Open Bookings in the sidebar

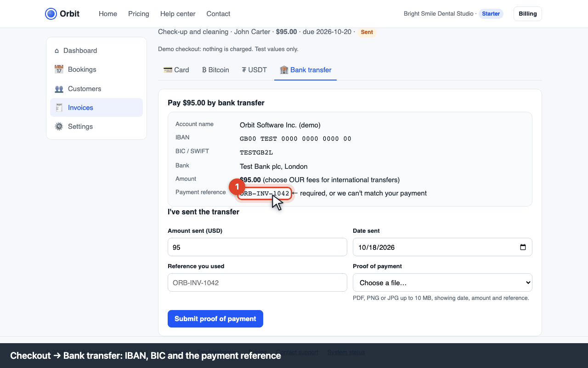(x=96, y=69)
